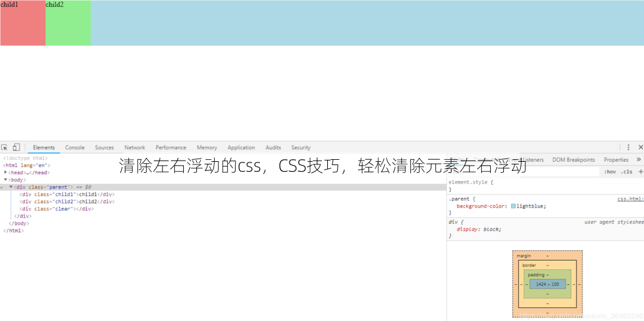
Task: Select the div class child1 node
Action: tap(67, 195)
